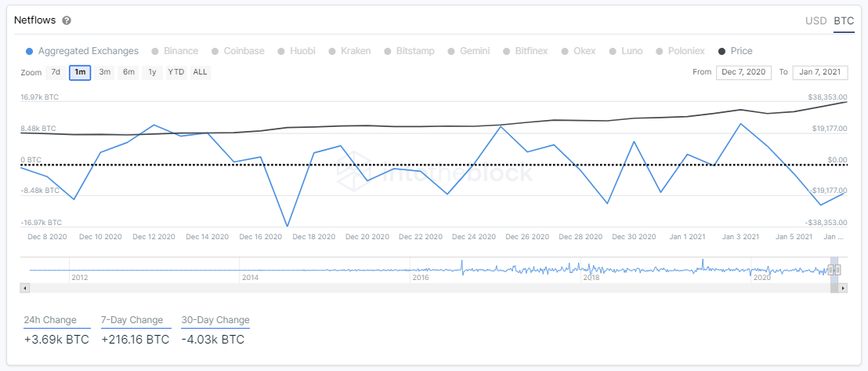Viewport: 868px width, 371px height.
Task: Show the Binance series in legend
Action: (175, 51)
